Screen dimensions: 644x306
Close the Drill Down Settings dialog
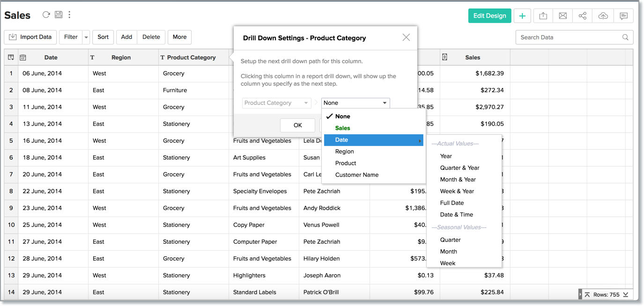[x=406, y=37]
